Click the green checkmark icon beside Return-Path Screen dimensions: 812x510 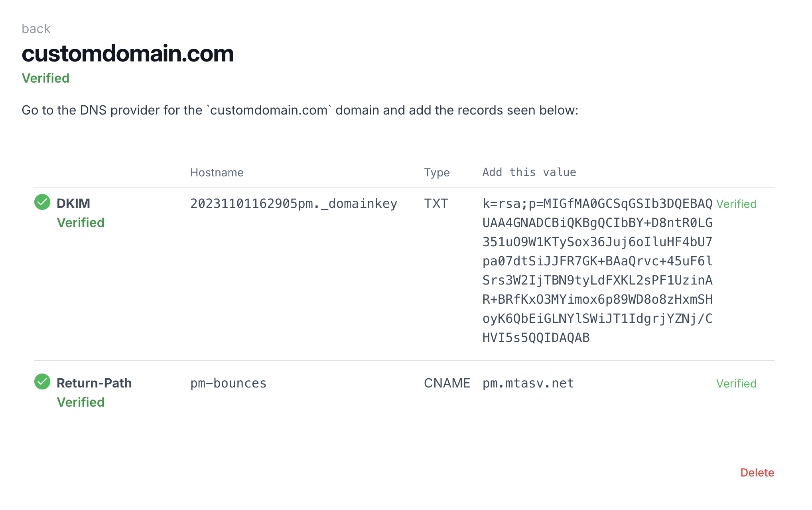(x=42, y=383)
